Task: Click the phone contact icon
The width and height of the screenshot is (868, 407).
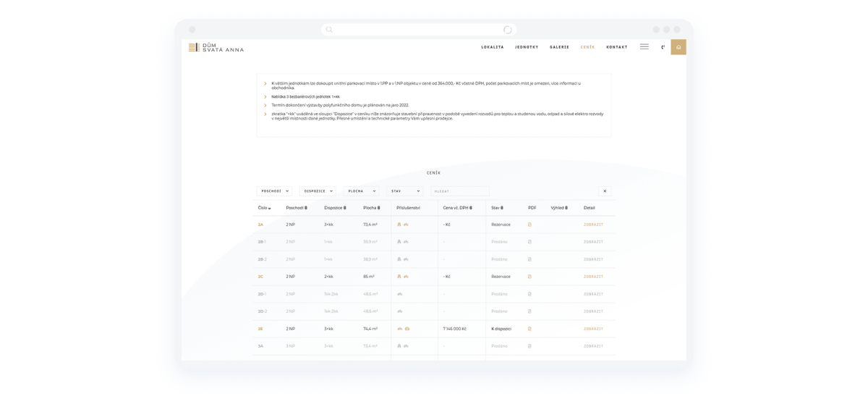Action: point(663,47)
